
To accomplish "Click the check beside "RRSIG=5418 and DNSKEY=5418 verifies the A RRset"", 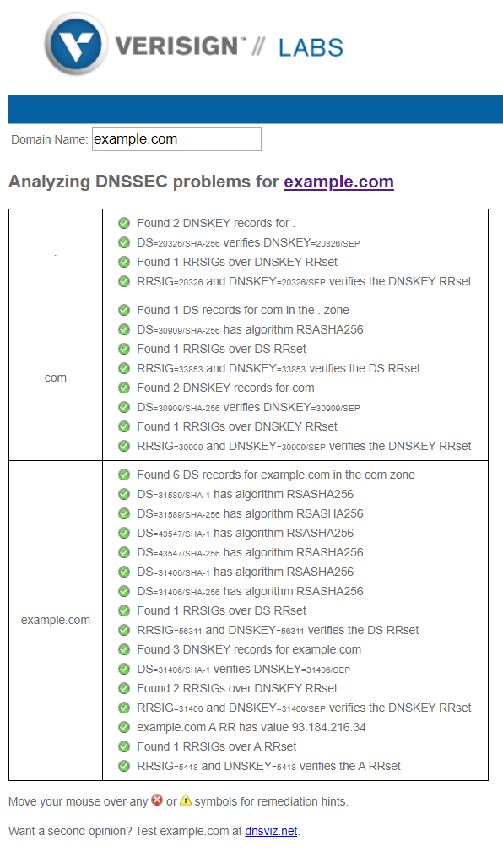I will pyautogui.click(x=124, y=766).
